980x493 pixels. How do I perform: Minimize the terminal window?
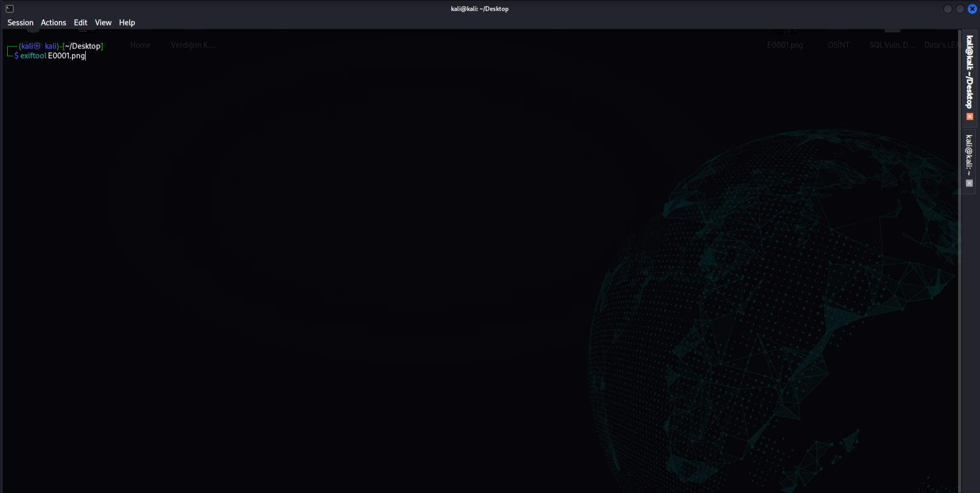(948, 9)
